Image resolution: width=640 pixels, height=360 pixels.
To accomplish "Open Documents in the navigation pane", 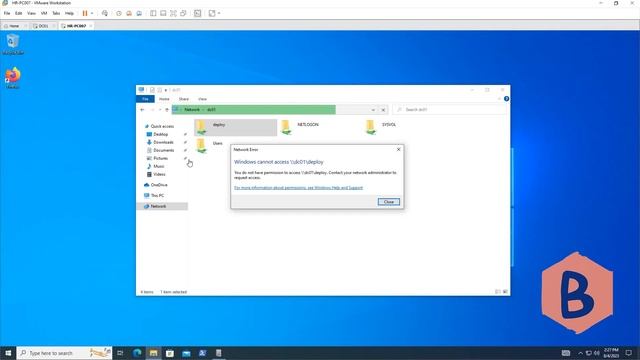I will pyautogui.click(x=160, y=150).
